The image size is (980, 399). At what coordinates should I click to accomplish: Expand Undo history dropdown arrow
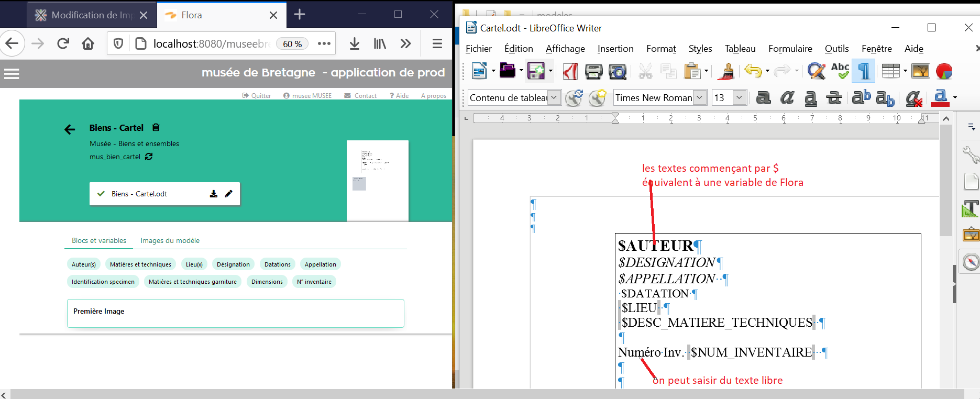click(767, 71)
